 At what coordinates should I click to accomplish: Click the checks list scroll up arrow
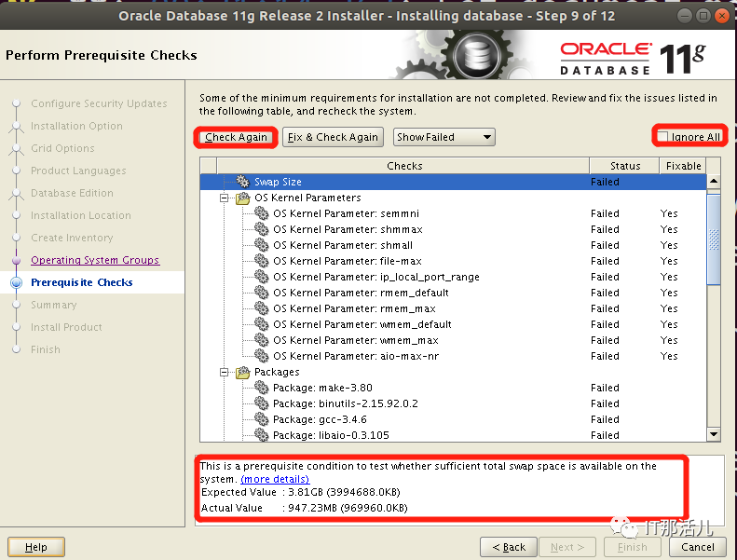714,182
